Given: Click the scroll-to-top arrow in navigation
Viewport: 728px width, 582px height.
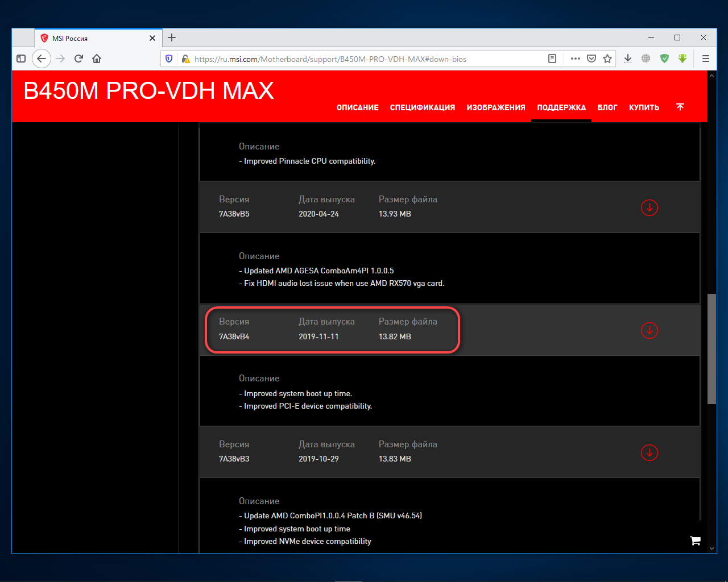Looking at the screenshot, I should tap(680, 107).
